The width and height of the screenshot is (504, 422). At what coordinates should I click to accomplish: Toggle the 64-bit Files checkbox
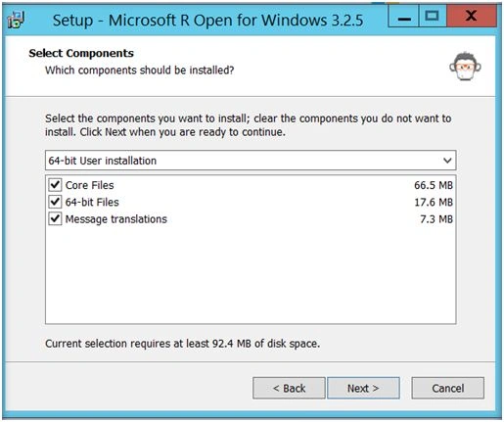tap(55, 202)
